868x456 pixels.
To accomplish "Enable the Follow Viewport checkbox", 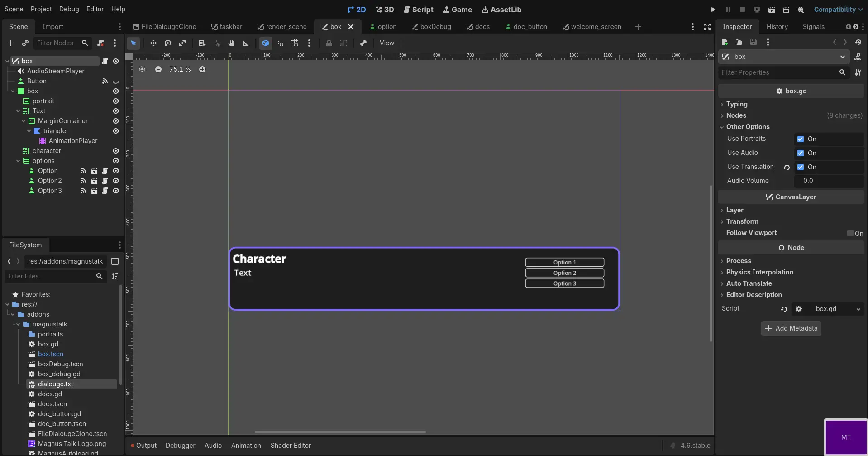I will 850,233.
